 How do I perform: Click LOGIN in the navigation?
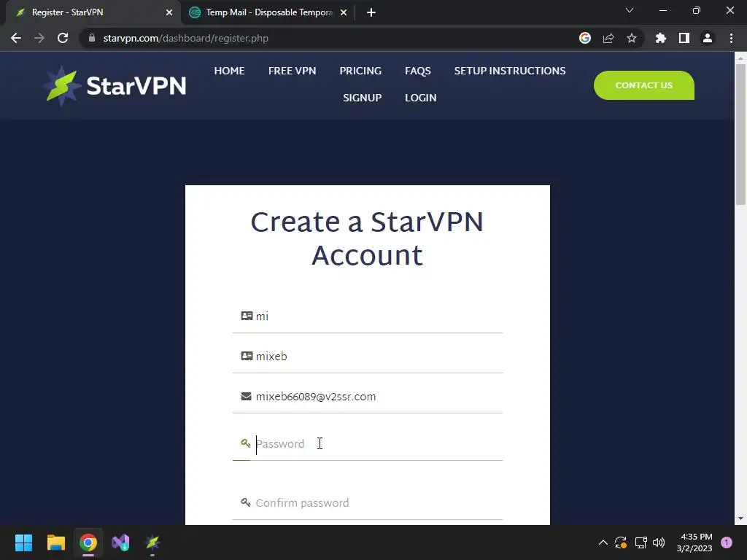click(x=420, y=98)
